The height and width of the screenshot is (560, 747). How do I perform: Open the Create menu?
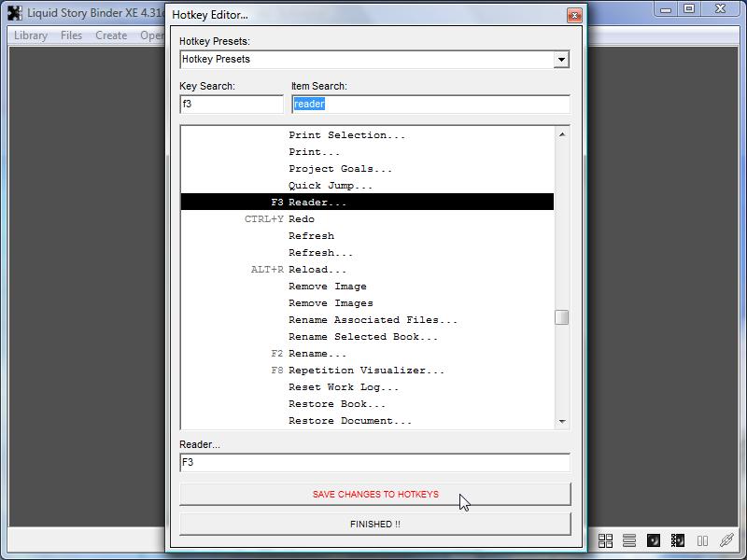[111, 35]
